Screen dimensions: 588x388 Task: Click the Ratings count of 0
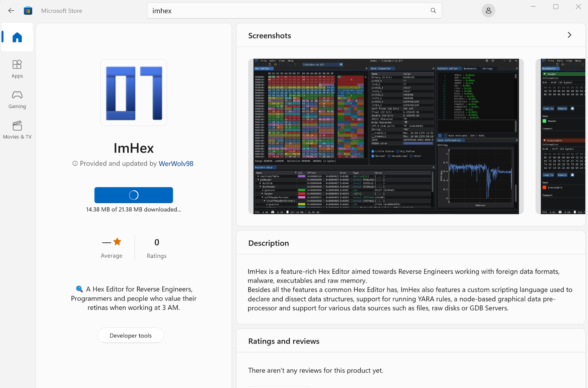tap(157, 242)
